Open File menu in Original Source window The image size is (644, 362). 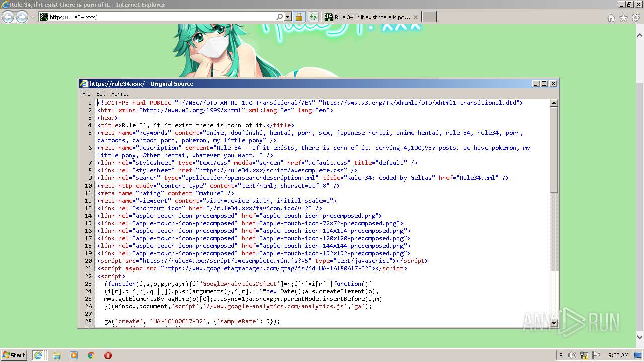point(86,94)
